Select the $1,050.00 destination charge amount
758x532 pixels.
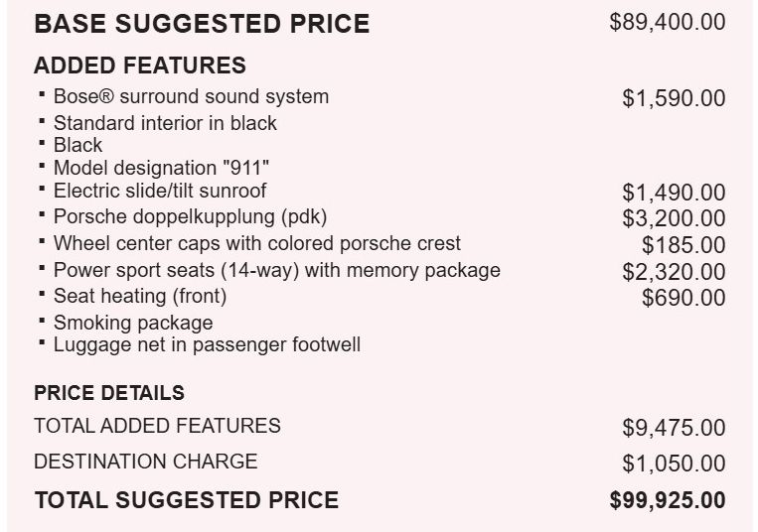coord(674,464)
